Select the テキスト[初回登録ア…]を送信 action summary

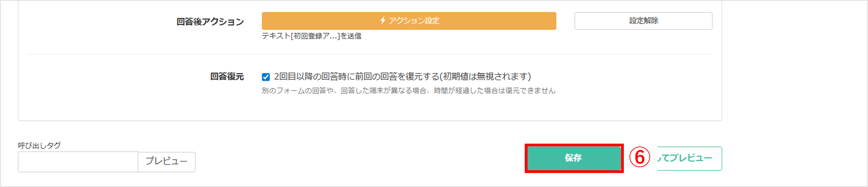tap(311, 36)
